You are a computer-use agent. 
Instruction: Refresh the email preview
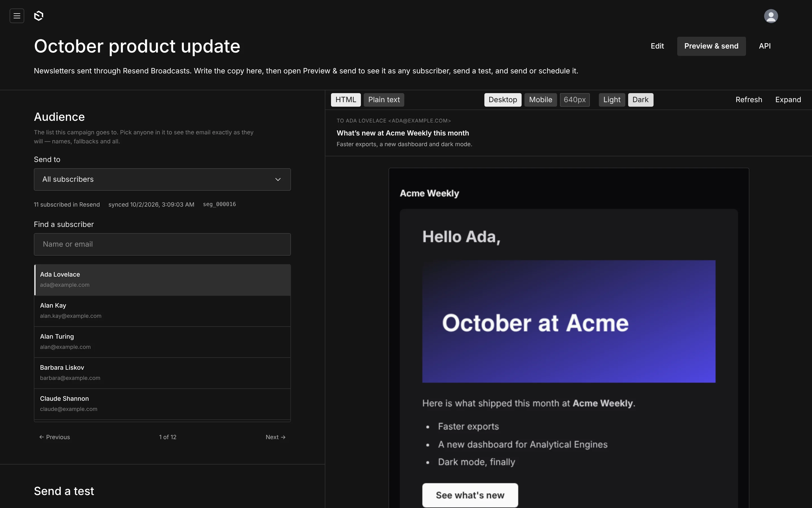(749, 100)
